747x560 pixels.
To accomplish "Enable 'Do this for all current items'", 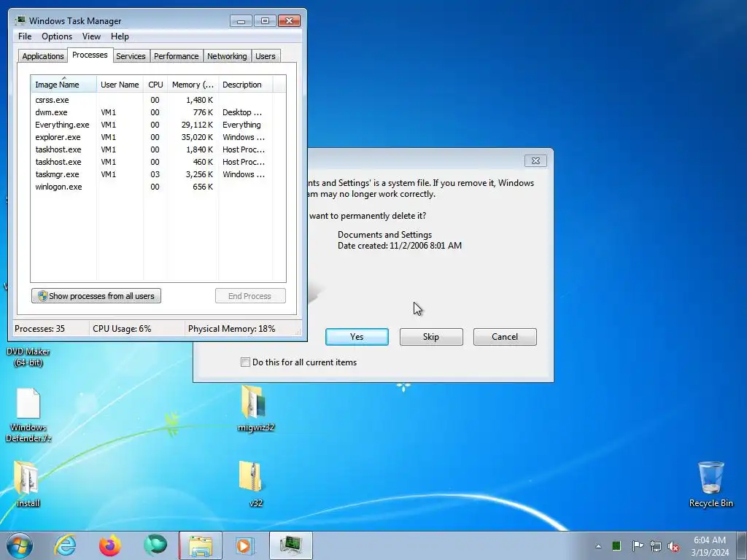I will coord(245,362).
